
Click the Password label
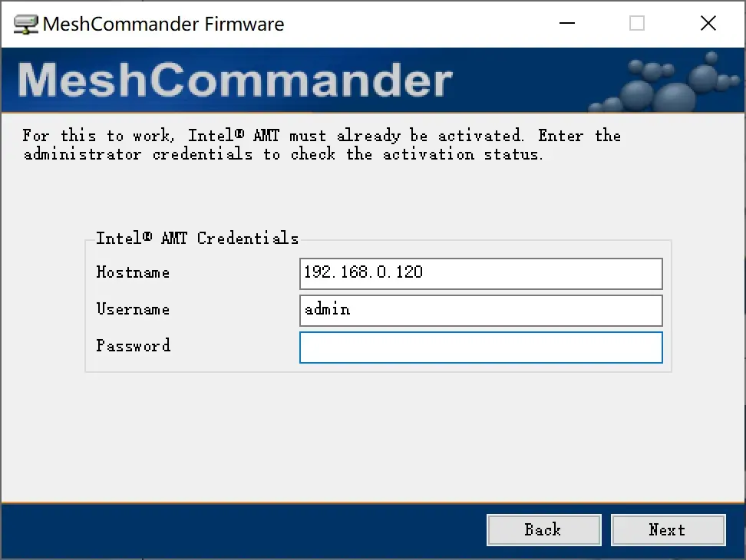pyautogui.click(x=133, y=346)
